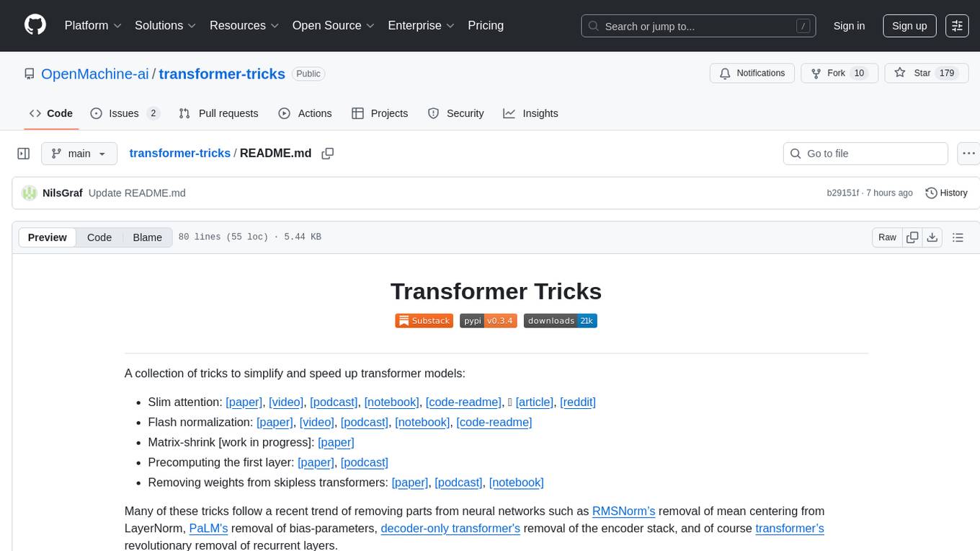Open the GitHub logo homepage icon
This screenshot has width=980, height=551.
tap(35, 25)
